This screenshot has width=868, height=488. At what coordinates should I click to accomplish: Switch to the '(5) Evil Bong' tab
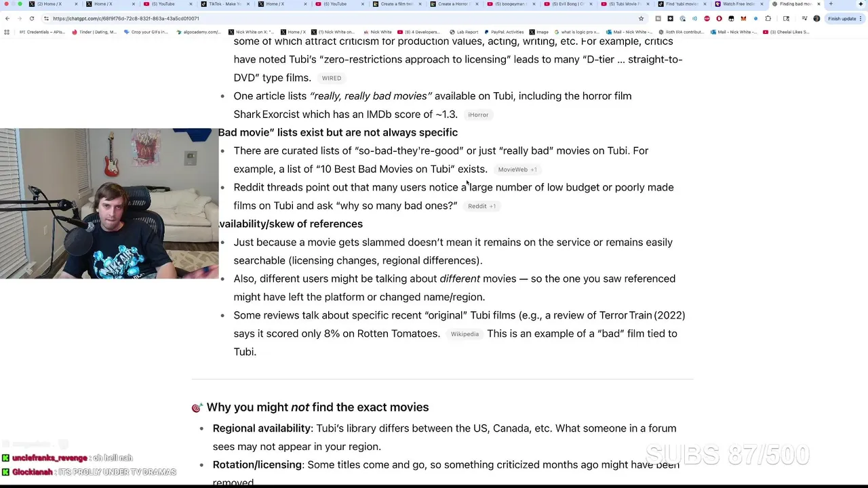[567, 4]
